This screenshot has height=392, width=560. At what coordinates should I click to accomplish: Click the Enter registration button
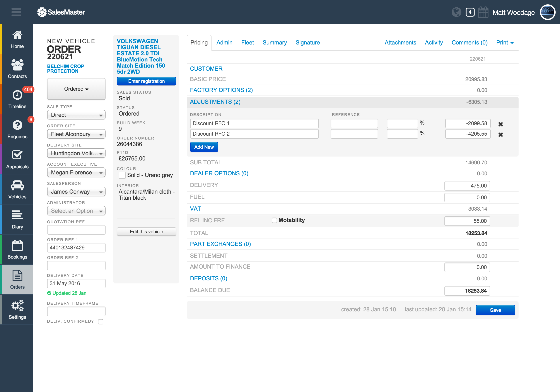[146, 81]
